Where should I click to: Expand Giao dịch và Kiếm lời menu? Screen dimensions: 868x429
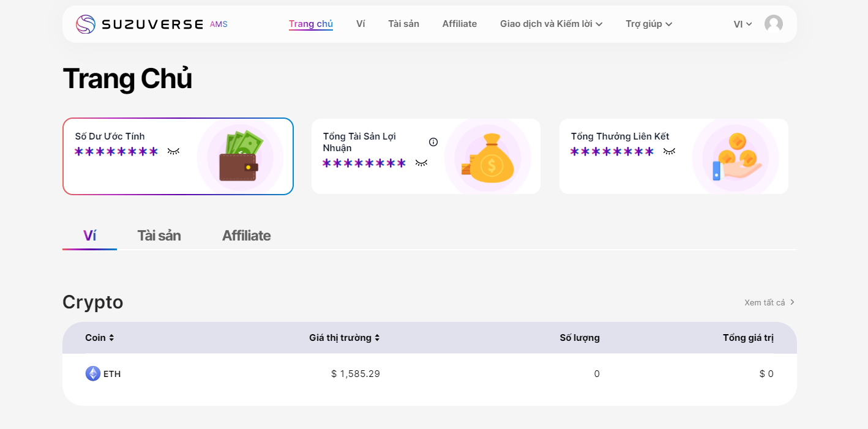(551, 24)
